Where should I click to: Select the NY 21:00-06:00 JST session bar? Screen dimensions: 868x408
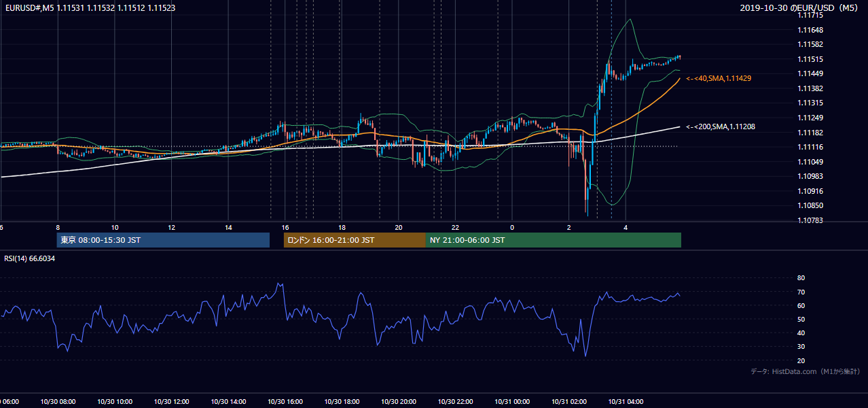click(554, 240)
